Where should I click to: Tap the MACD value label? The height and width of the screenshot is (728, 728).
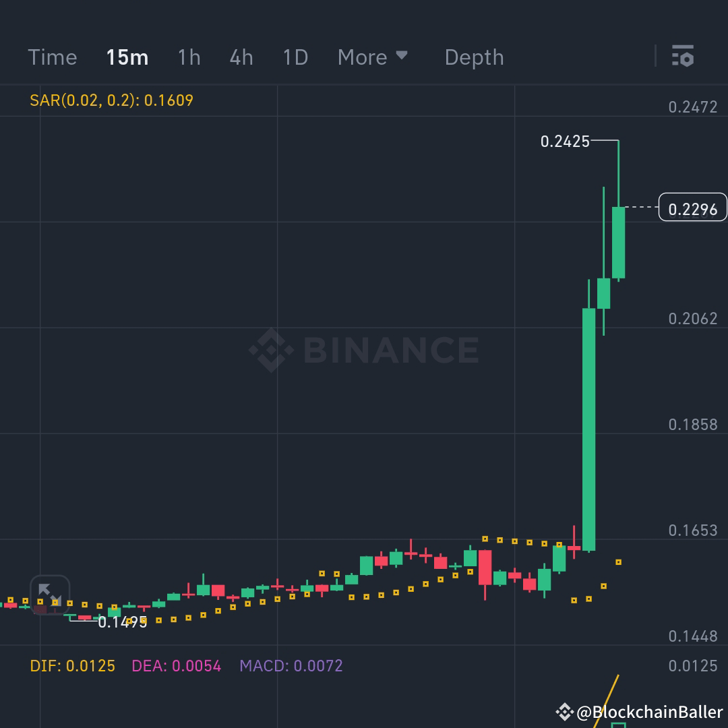[x=290, y=665]
